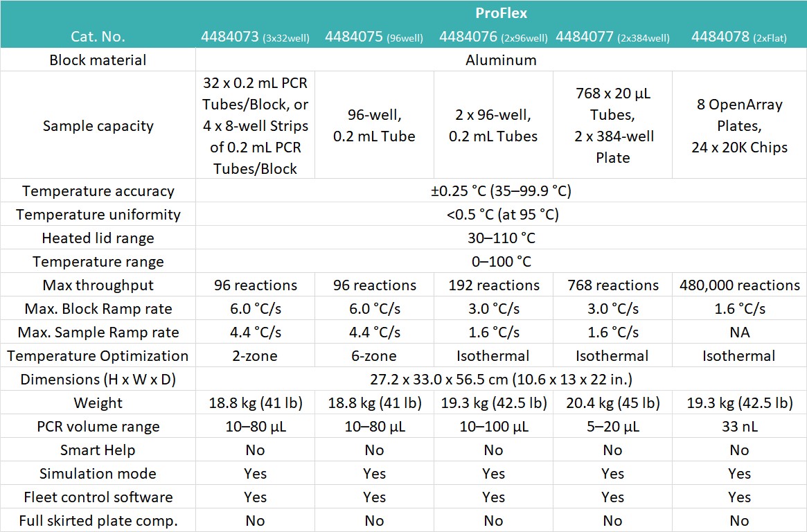Select the 4484078 (2xFlat) column header
The image size is (807, 532).
pyautogui.click(x=739, y=37)
